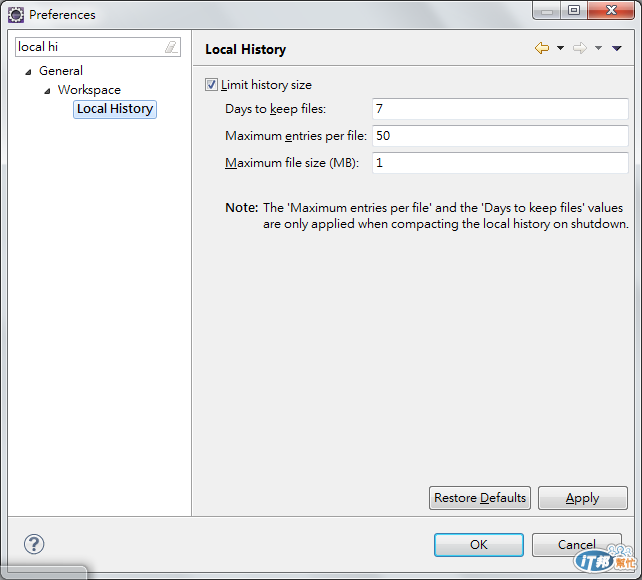This screenshot has height=580, width=642.
Task: Open help via the question mark icon
Action: (34, 544)
